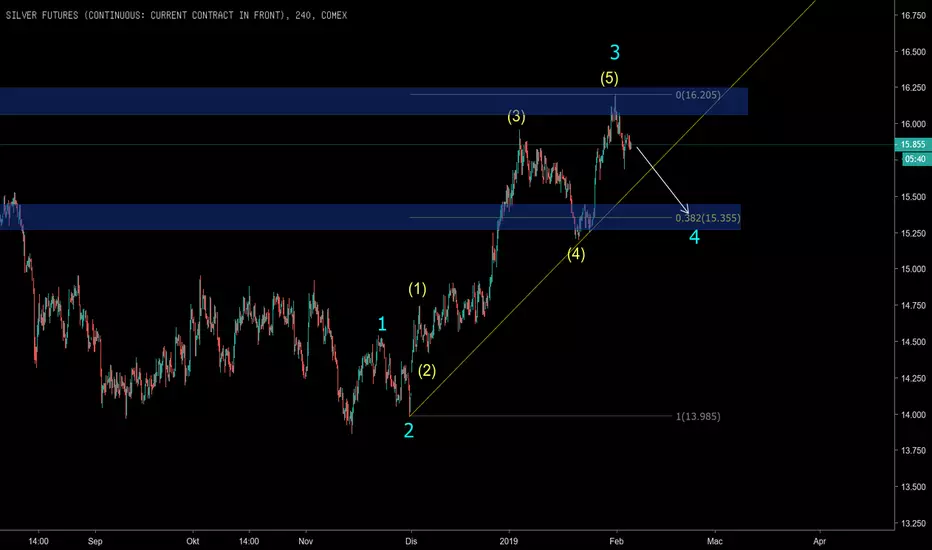Select the yellow sub-wave label (1)
932x550 pixels.
point(417,289)
